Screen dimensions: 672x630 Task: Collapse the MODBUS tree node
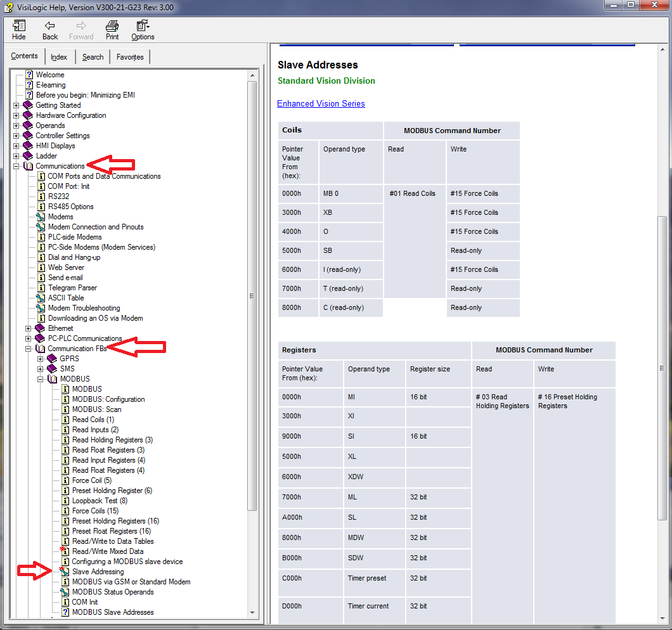coord(41,379)
